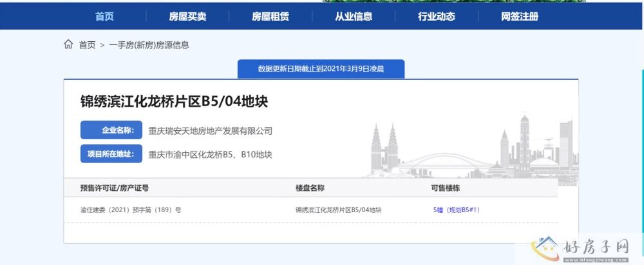This screenshot has height=265, width=644.
Task: Click the 可售楼栋 column header
Action: [x=445, y=188]
